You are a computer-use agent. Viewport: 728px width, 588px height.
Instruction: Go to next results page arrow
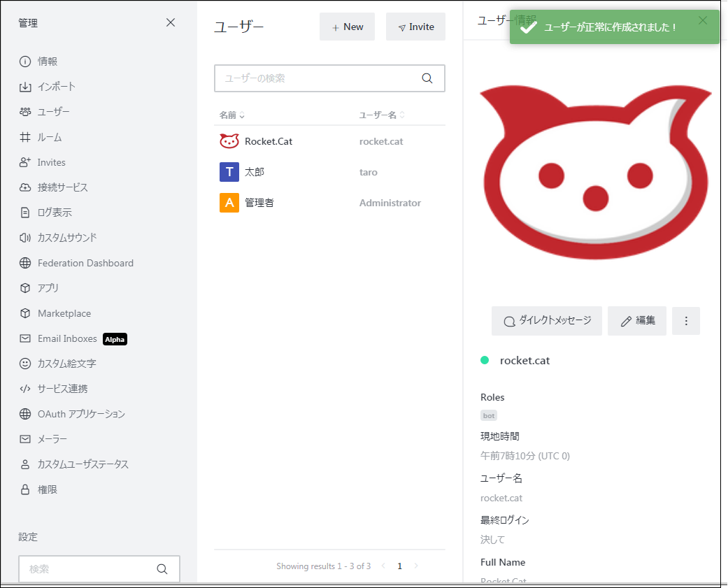[x=416, y=566]
